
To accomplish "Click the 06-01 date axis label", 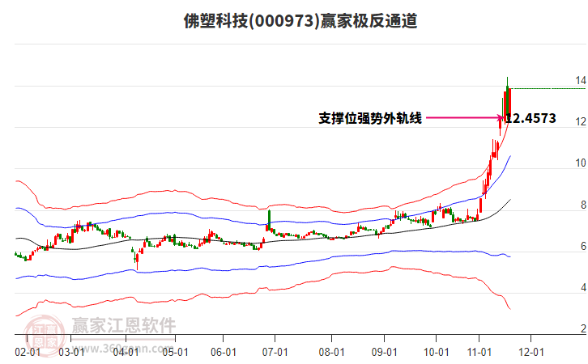I will click(224, 353).
